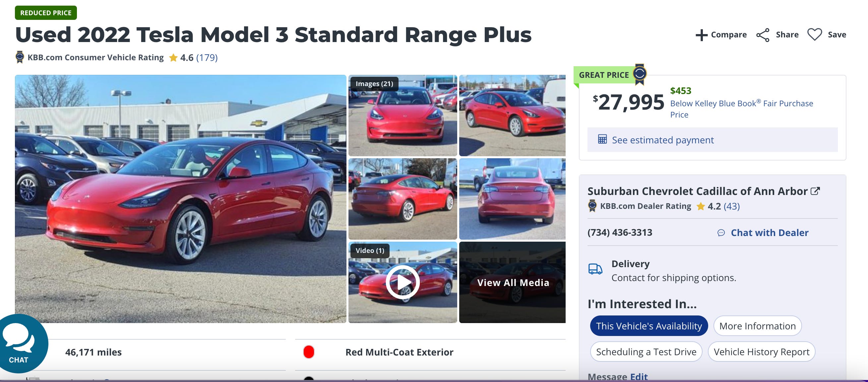Click the Share icon
The height and width of the screenshot is (382, 868).
tap(763, 35)
